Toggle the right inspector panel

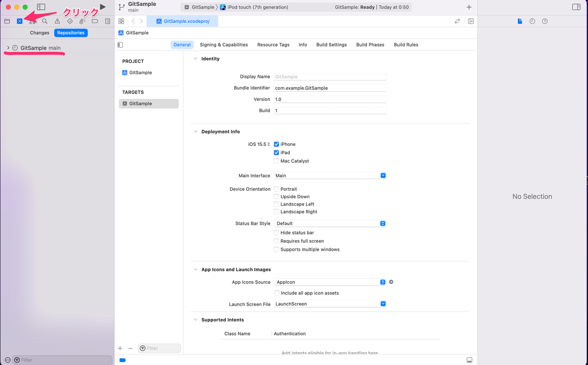pos(576,7)
